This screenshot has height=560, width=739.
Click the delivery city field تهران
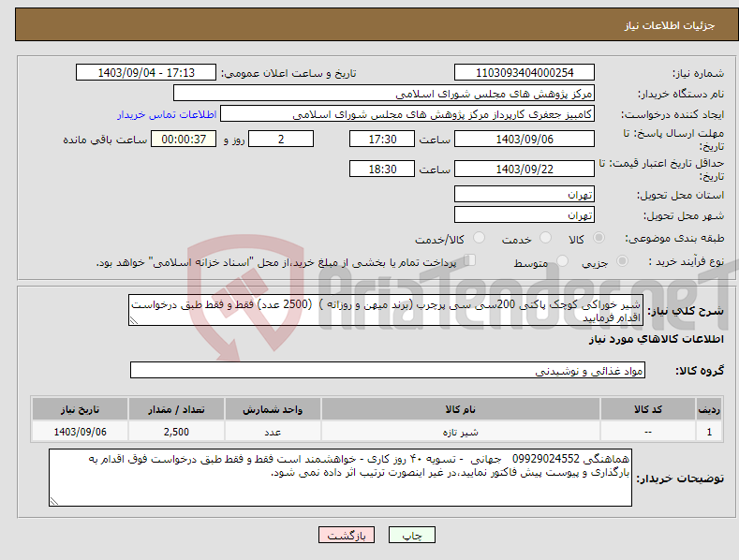[x=525, y=215]
